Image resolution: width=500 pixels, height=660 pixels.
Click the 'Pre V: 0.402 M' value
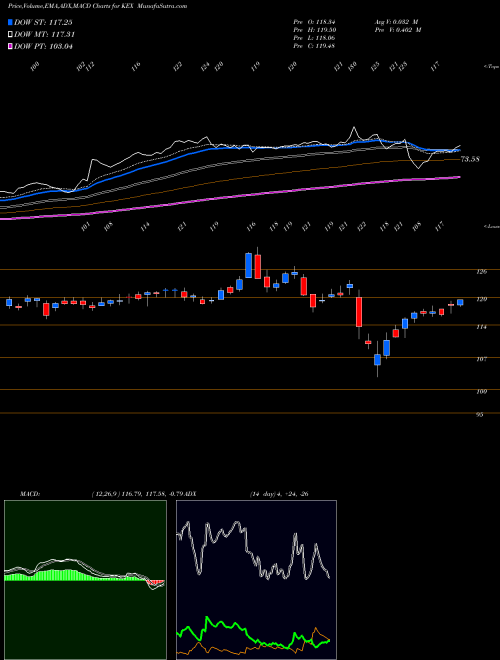pyautogui.click(x=397, y=30)
